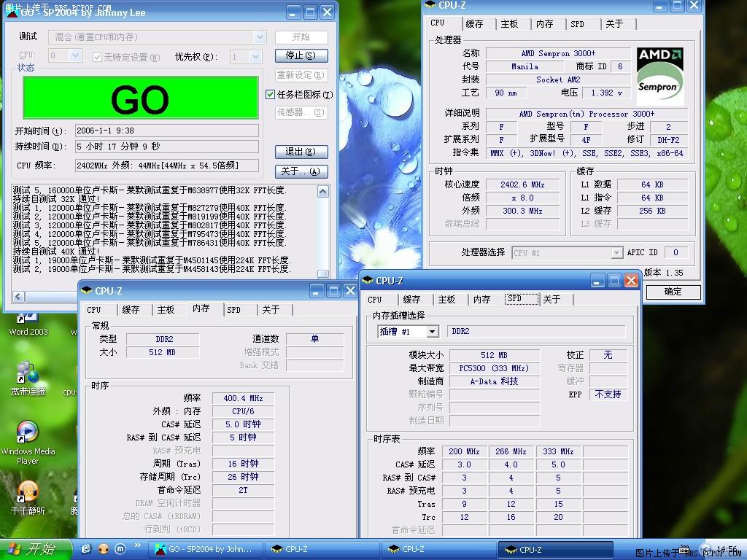Screen dimensions: 747x560
Task: Click the first quick launch icon beside Start
Action: click(x=86, y=549)
